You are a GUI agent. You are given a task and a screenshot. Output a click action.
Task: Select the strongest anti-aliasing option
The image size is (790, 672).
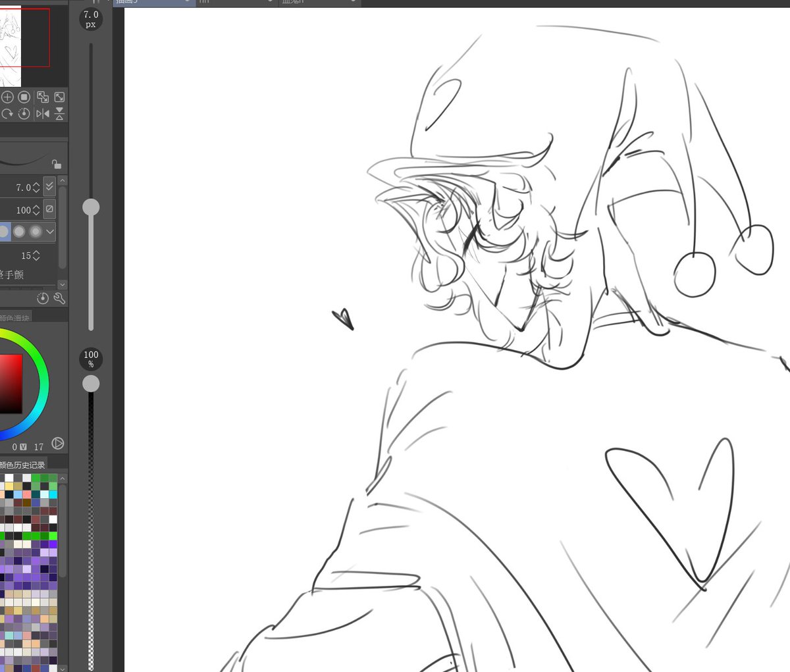pos(36,231)
